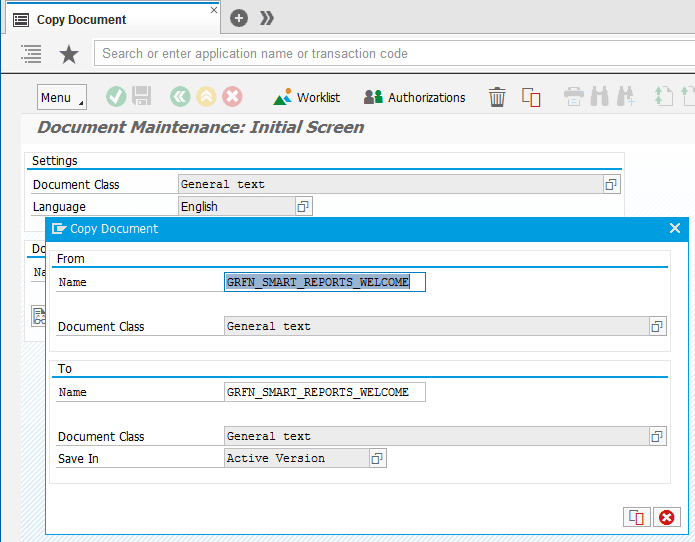695x542 pixels.
Task: Open Save In Active Version value list
Action: 377,458
